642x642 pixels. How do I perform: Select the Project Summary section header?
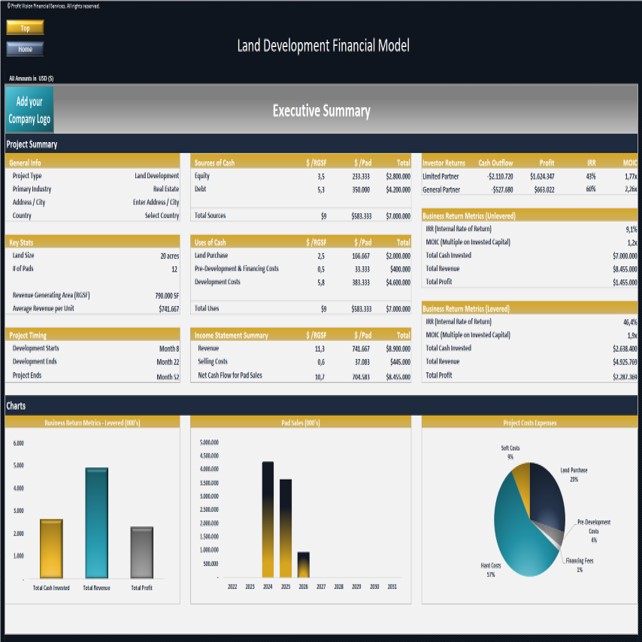click(32, 145)
